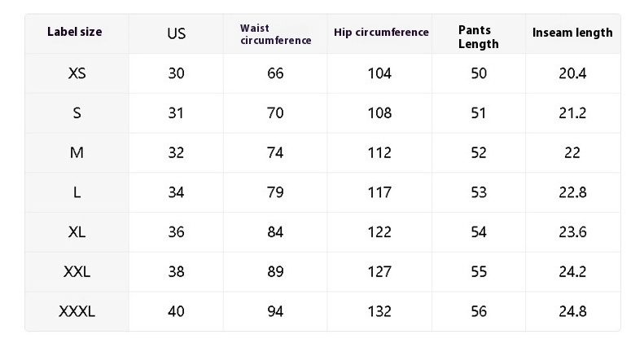644x339 pixels.
Task: Click the M size label cell
Action: (77, 153)
